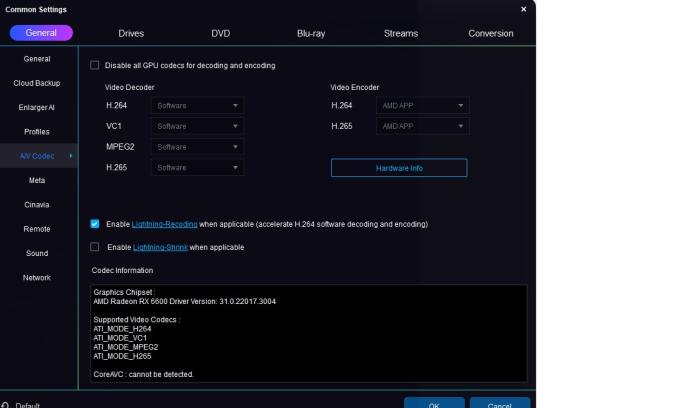
Task: Open the Conversion tab
Action: (490, 33)
